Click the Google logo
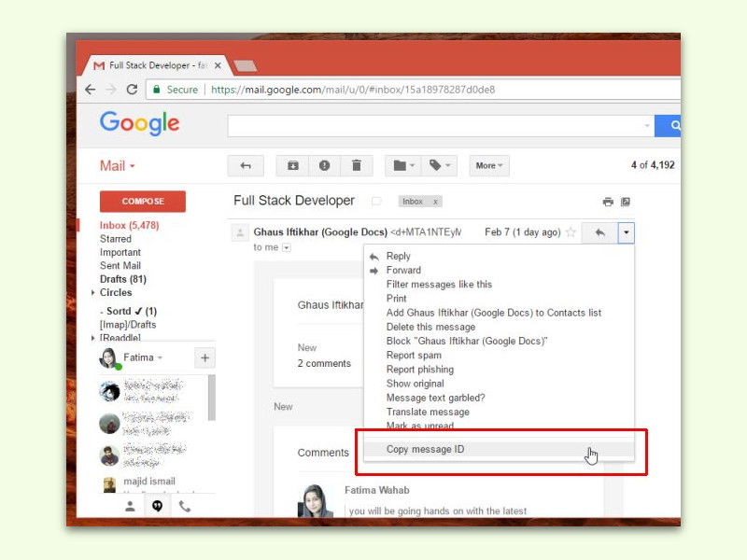 tap(139, 123)
